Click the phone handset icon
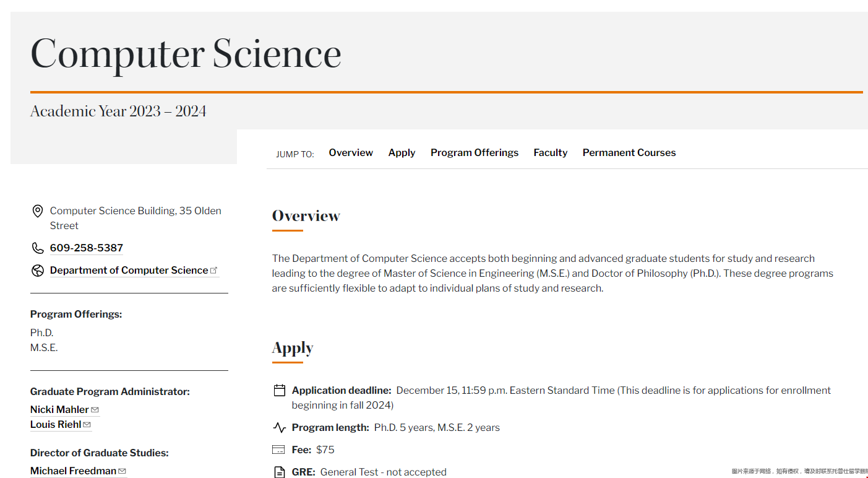The height and width of the screenshot is (478, 868). coord(37,248)
